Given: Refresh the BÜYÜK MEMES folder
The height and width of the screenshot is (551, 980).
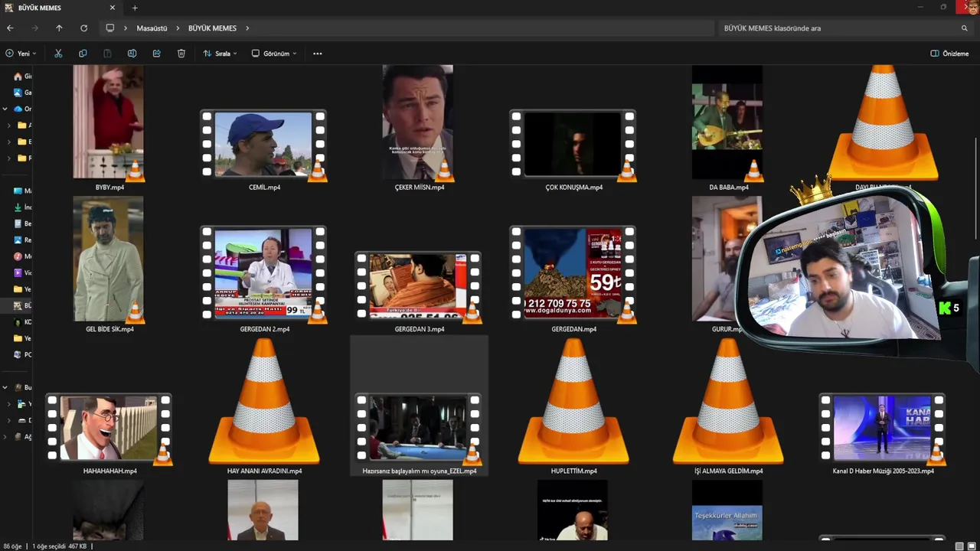Looking at the screenshot, I should coord(83,28).
